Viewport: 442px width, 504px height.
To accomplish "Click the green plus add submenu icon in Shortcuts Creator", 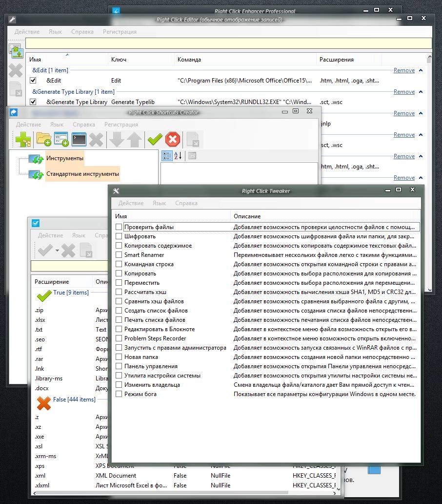I will tap(23, 140).
